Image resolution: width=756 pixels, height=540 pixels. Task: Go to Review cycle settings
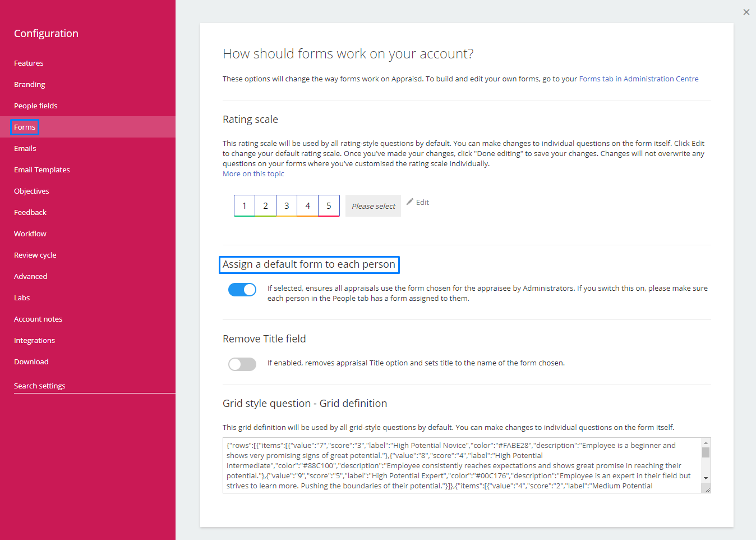pyautogui.click(x=35, y=255)
